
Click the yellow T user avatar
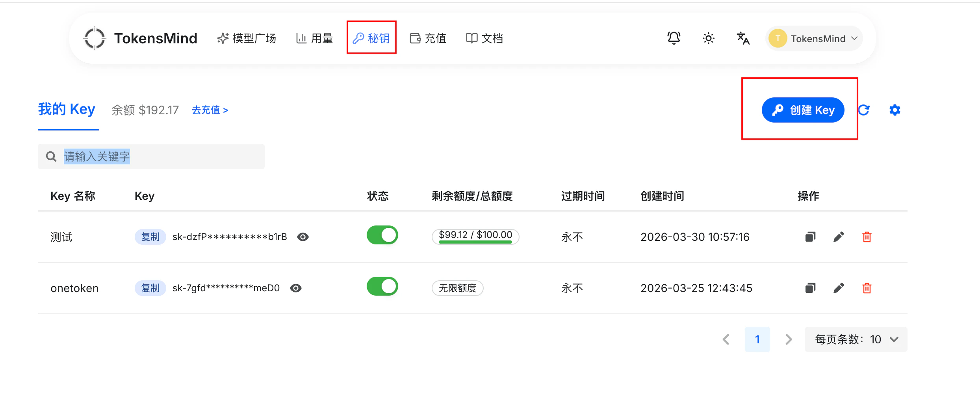point(778,38)
